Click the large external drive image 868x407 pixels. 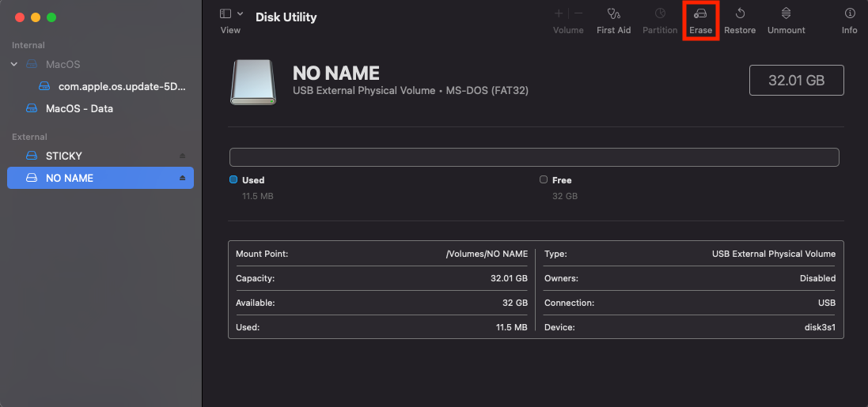click(x=253, y=82)
